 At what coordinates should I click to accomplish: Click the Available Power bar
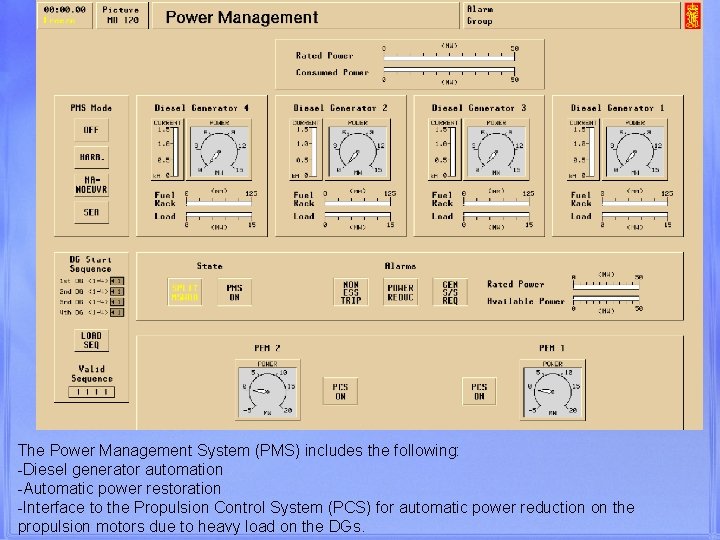pyautogui.click(x=606, y=299)
